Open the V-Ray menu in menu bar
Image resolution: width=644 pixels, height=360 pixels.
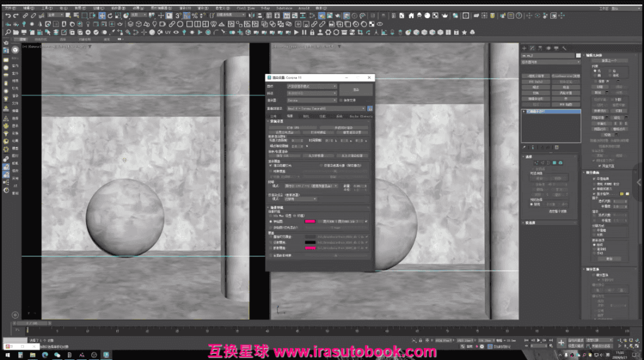265,8
